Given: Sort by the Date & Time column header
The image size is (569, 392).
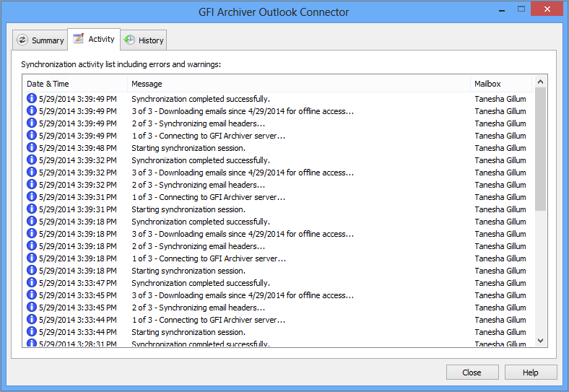Looking at the screenshot, I should coord(75,84).
